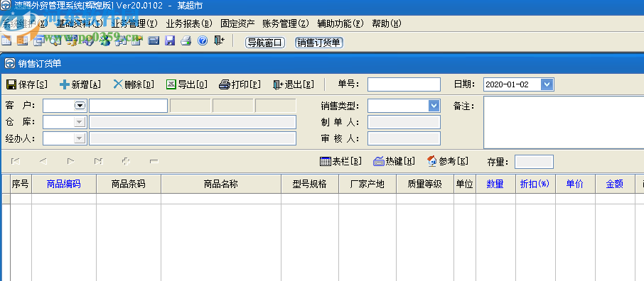
Task: Open the 日期 date dropdown
Action: 547,84
